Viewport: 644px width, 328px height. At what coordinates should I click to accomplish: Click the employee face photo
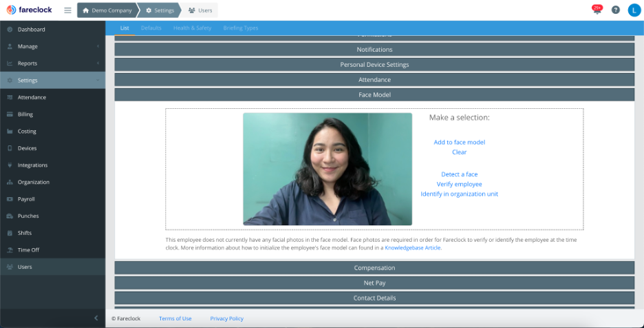click(328, 169)
